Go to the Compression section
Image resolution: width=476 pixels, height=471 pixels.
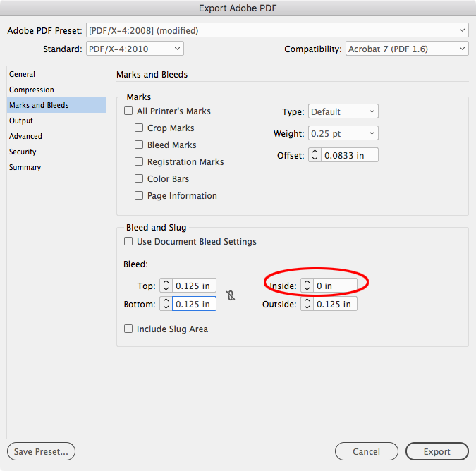[x=56, y=90]
